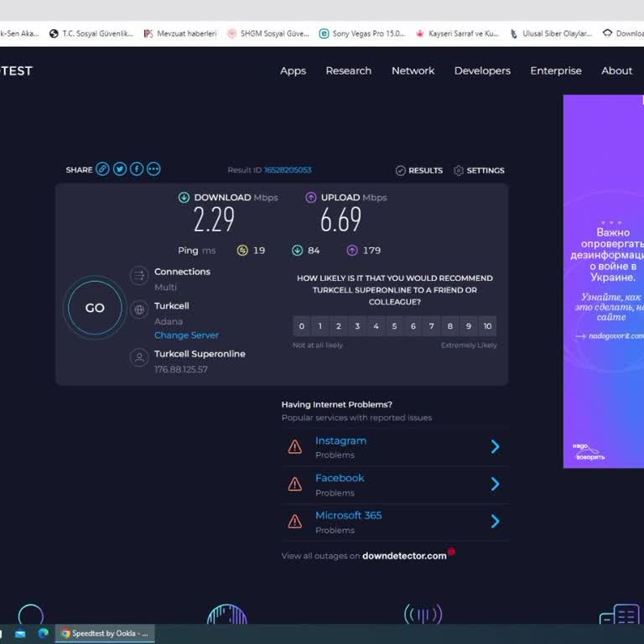Click the Settings gear icon
Viewport: 644px width, 644px height.
point(459,170)
